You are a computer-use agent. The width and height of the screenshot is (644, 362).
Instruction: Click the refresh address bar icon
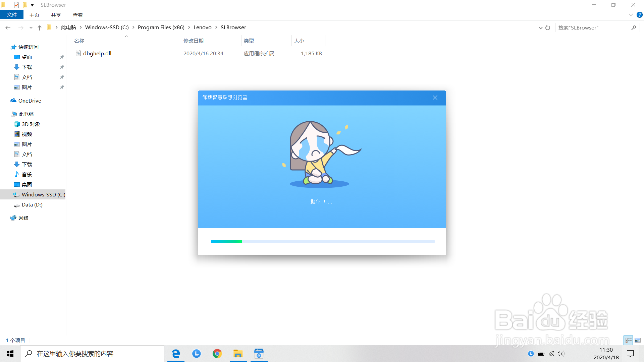548,28
